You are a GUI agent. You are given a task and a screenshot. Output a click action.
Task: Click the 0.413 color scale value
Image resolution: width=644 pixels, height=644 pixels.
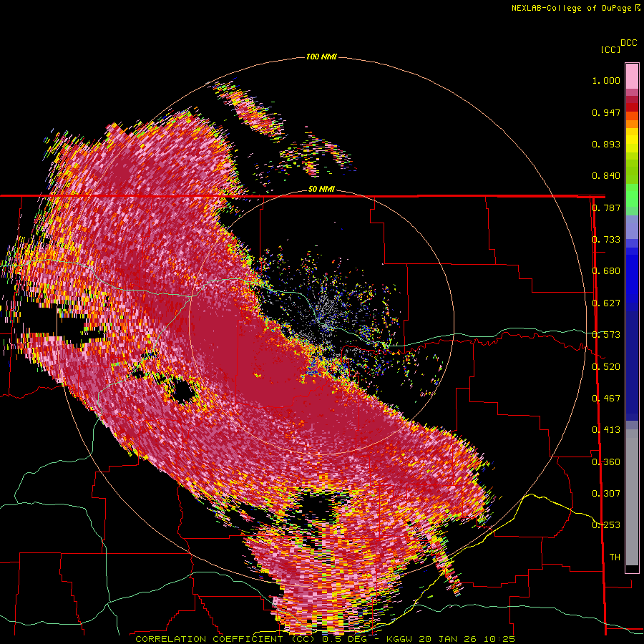tap(606, 430)
